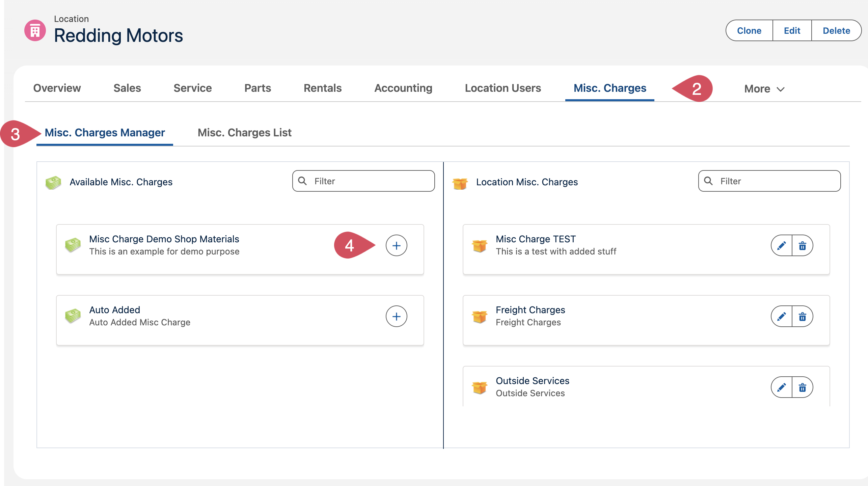Click the box icon beside Misc Charge TEST
Image resolution: width=868 pixels, height=486 pixels.
[x=479, y=245]
